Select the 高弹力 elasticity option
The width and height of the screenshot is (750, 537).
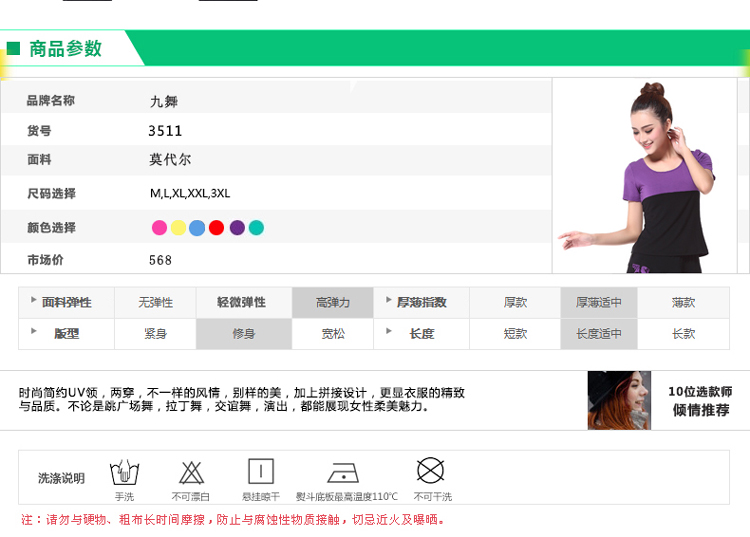tap(333, 302)
